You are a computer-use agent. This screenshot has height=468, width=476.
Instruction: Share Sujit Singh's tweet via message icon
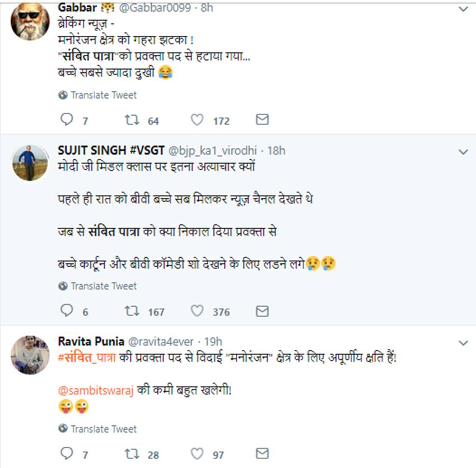point(262,311)
